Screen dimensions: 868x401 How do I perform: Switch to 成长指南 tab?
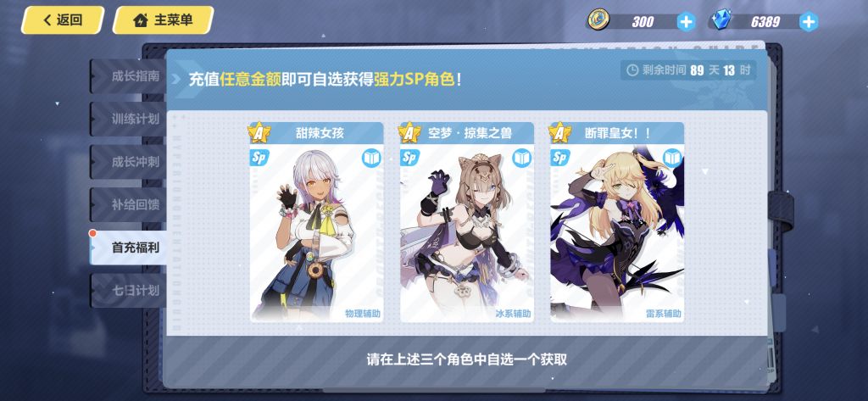[x=128, y=76]
